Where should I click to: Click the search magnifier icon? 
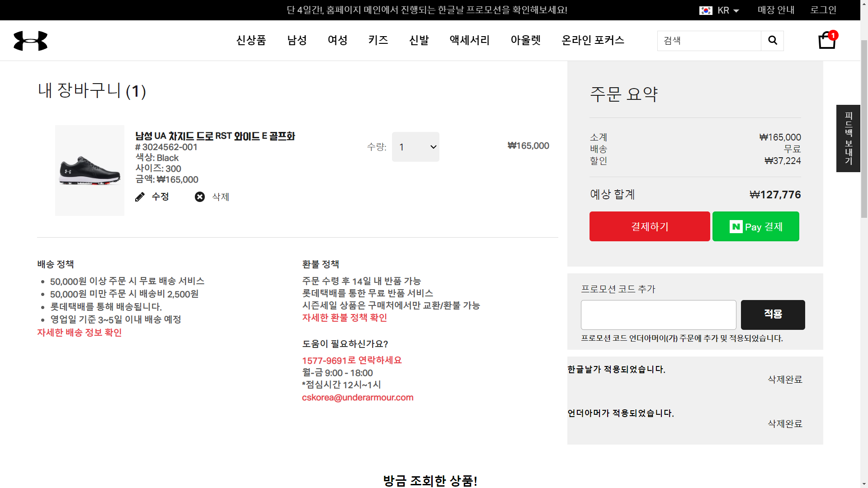click(x=773, y=41)
